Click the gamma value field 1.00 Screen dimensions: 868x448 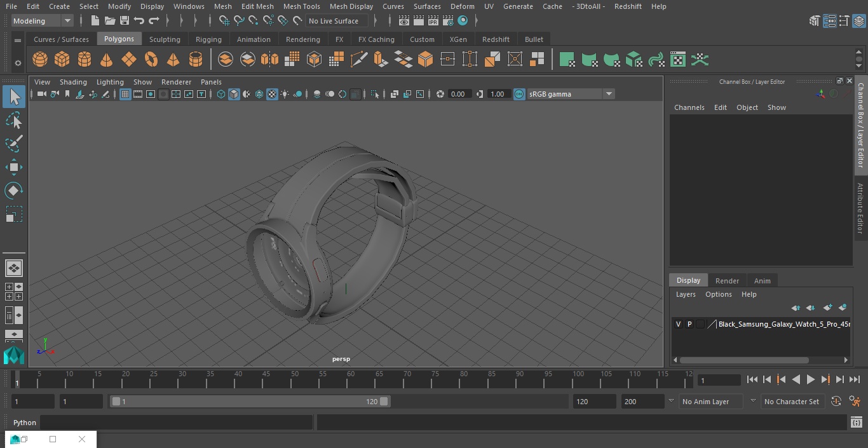click(498, 94)
